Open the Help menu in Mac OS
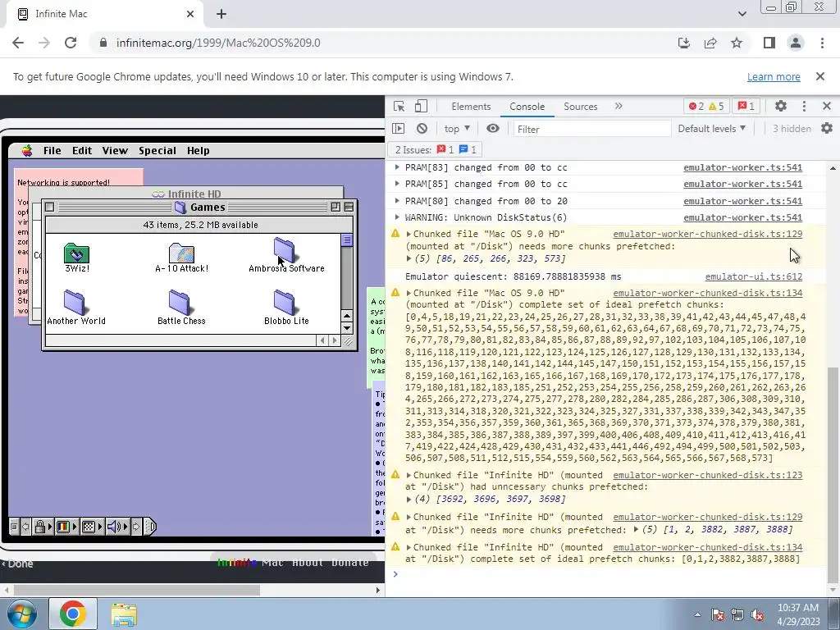The image size is (840, 630). coord(199,151)
